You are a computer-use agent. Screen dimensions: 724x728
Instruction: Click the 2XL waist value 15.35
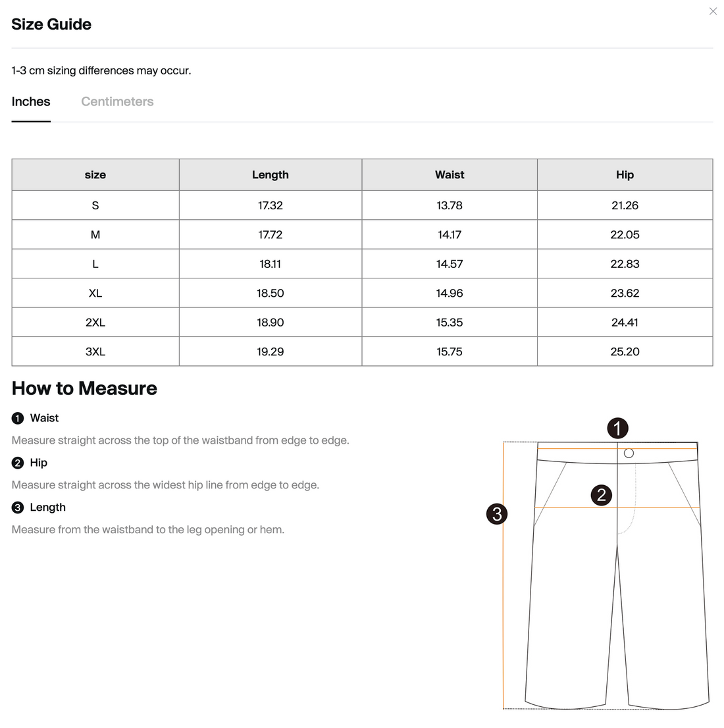[x=450, y=322]
